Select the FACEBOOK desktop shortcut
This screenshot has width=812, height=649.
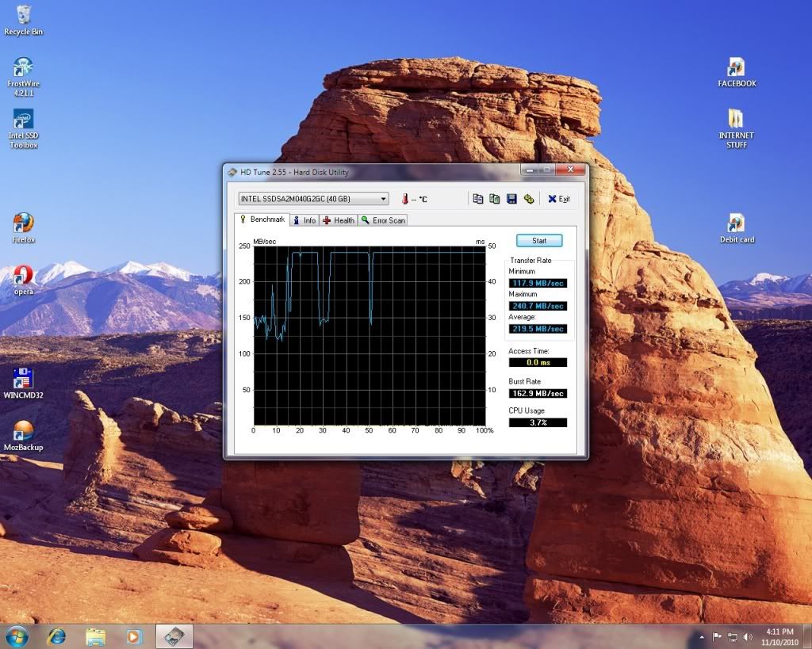tap(737, 72)
